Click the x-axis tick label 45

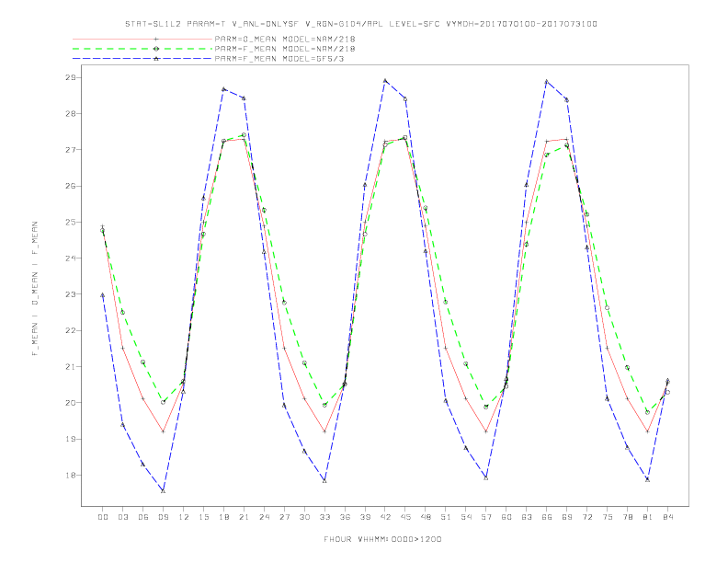(405, 517)
